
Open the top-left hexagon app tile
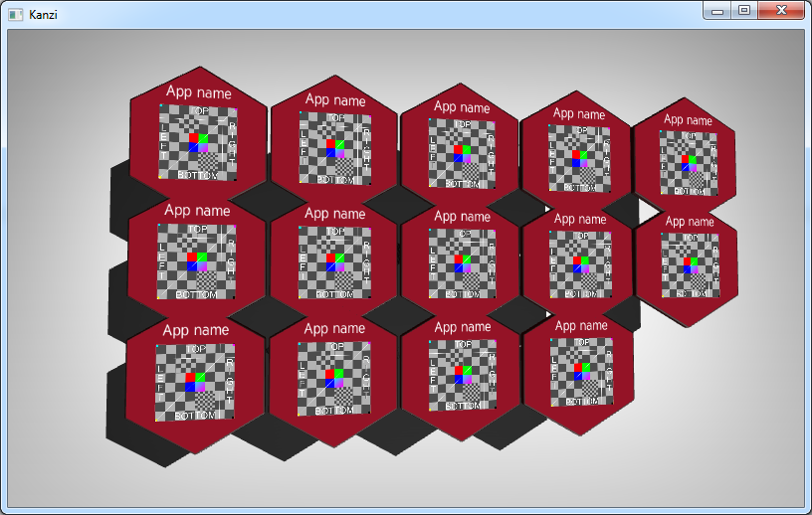[x=198, y=139]
